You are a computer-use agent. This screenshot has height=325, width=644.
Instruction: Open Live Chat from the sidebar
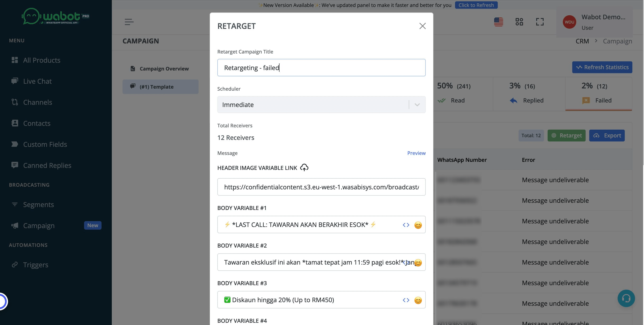pyautogui.click(x=37, y=81)
